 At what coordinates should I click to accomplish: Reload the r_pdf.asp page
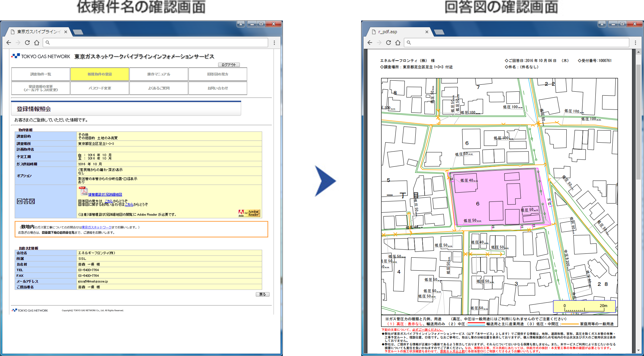click(389, 43)
